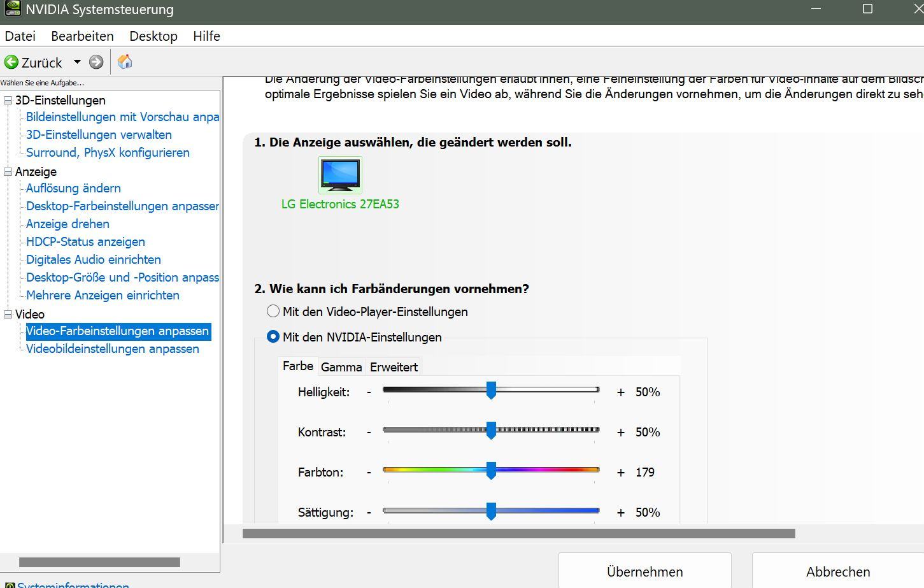The width and height of the screenshot is (924, 588).
Task: Open Auflösung ändern
Action: [73, 189]
